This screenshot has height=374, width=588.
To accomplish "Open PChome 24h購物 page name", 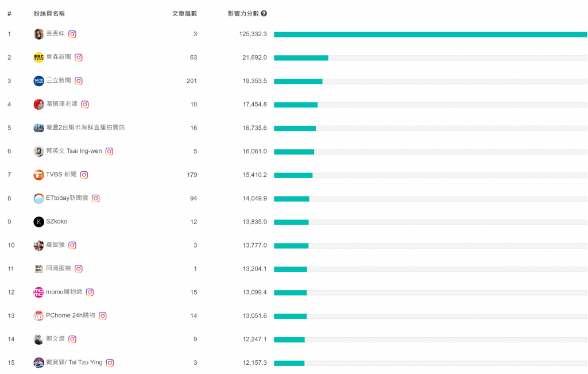I will pos(71,315).
